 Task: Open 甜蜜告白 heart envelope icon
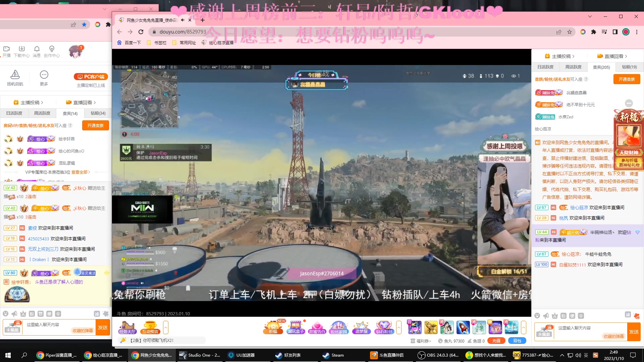click(317, 327)
